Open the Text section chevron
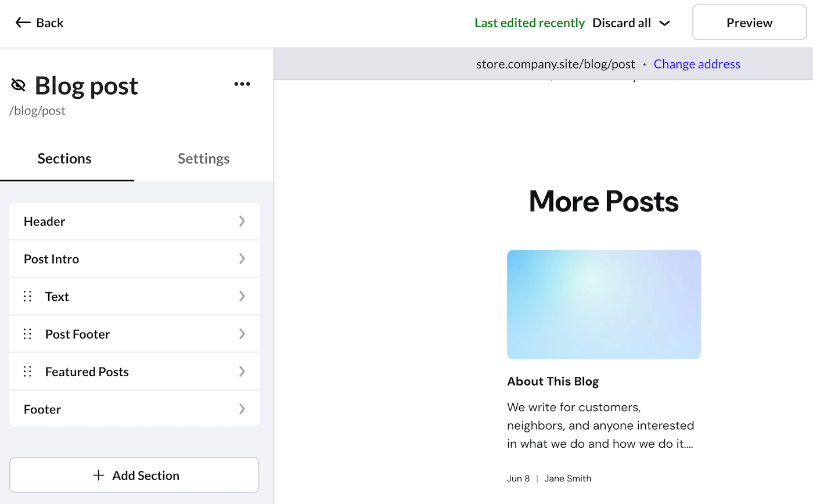813x504 pixels. pyautogui.click(x=242, y=297)
